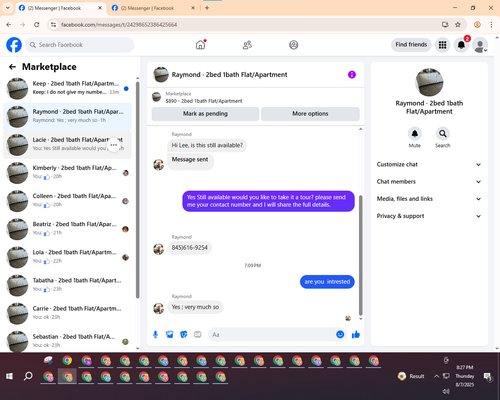Search in conversation magnifier icon

pos(443,134)
